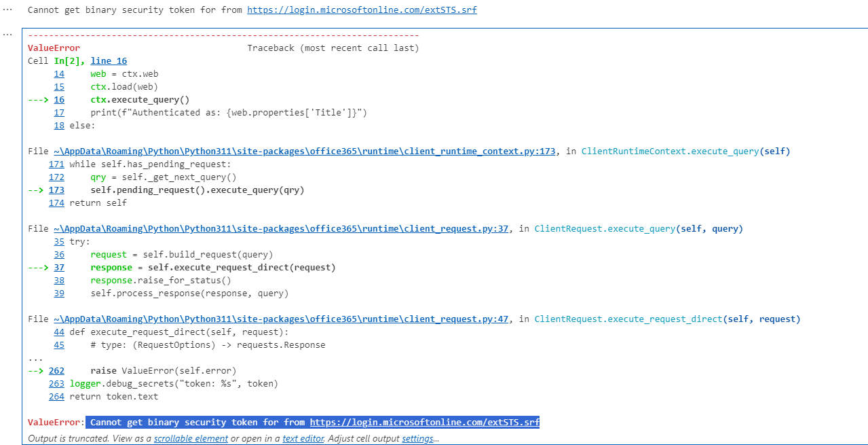Image resolution: width=868 pixels, height=445 pixels.
Task: Click 'request = self.build_request(query)' line
Action: [x=182, y=255]
